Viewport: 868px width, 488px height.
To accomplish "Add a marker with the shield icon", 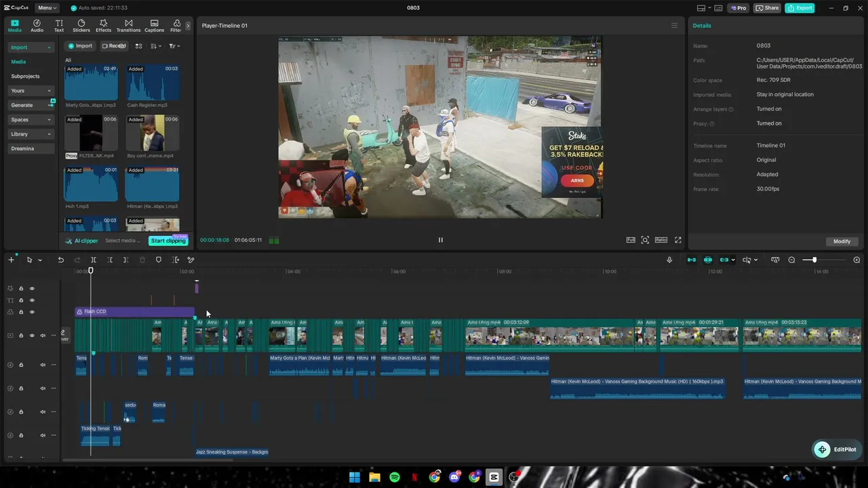I will (x=159, y=260).
